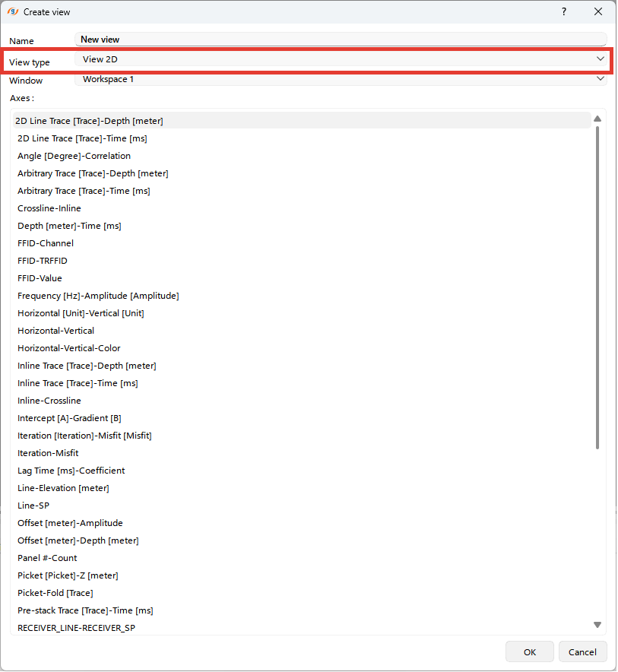Click the help question mark icon
The image size is (618, 672).
(563, 11)
